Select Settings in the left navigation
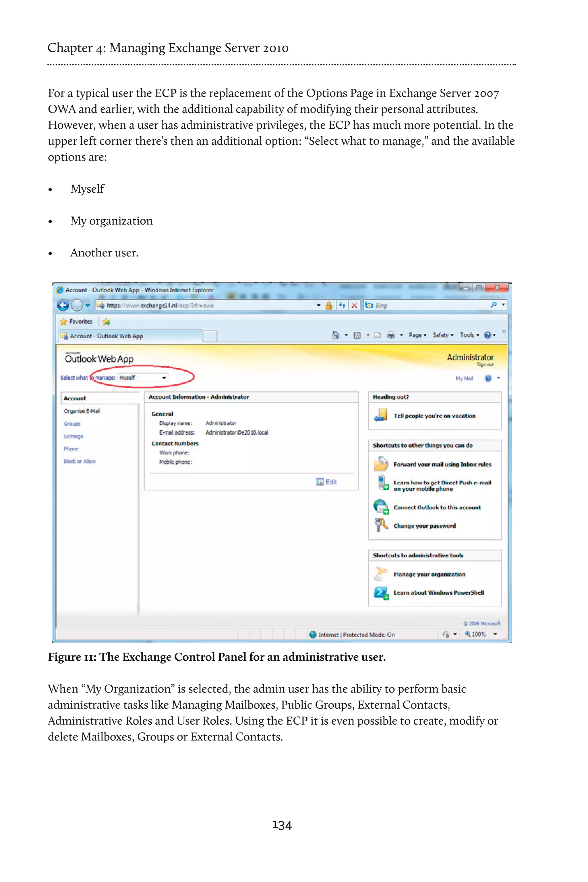588x882 pixels. pos(73,436)
